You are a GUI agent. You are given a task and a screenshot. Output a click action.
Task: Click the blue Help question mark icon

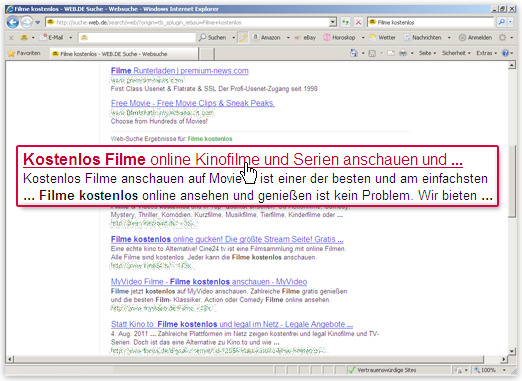coord(505,53)
